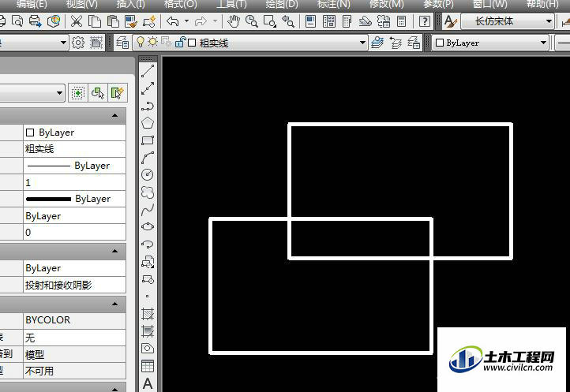Click the Copy icon in toolbar
The image size is (570, 392).
click(95, 21)
